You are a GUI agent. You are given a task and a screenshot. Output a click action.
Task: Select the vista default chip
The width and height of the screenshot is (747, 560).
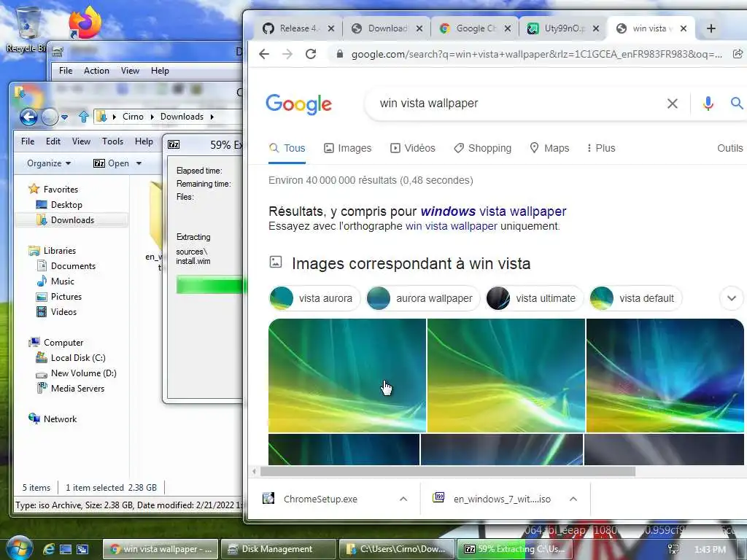pyautogui.click(x=635, y=298)
